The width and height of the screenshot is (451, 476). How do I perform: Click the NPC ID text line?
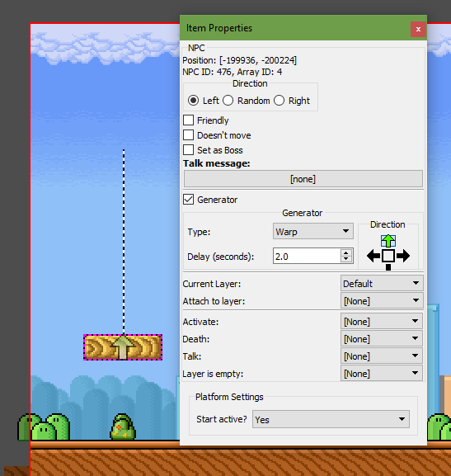tap(233, 72)
